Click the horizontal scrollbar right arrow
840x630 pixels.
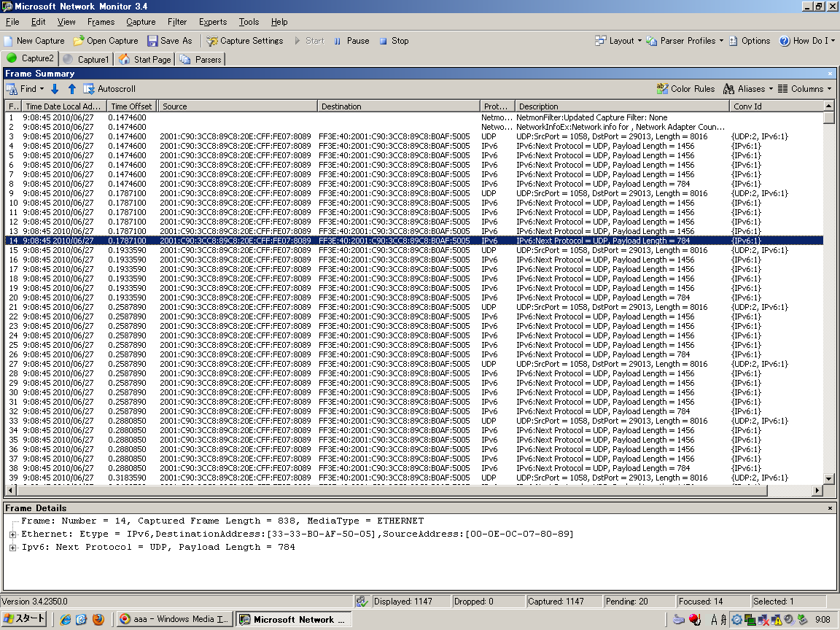817,490
